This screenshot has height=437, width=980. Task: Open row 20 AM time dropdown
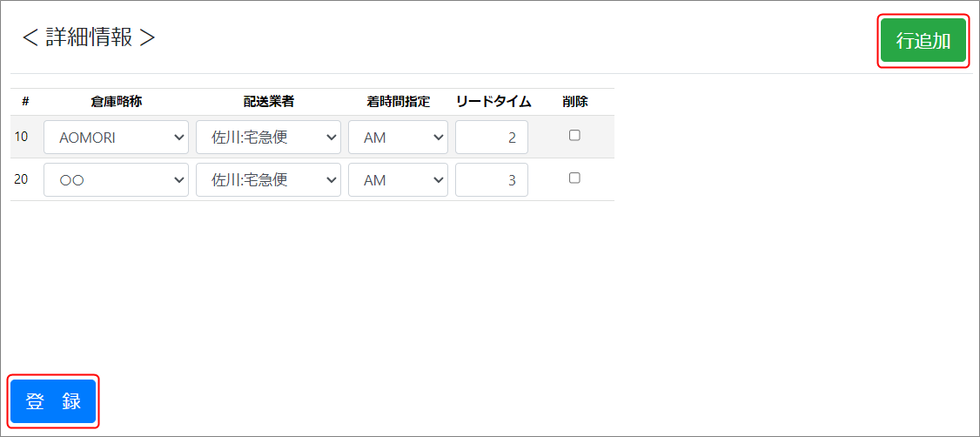coord(398,180)
